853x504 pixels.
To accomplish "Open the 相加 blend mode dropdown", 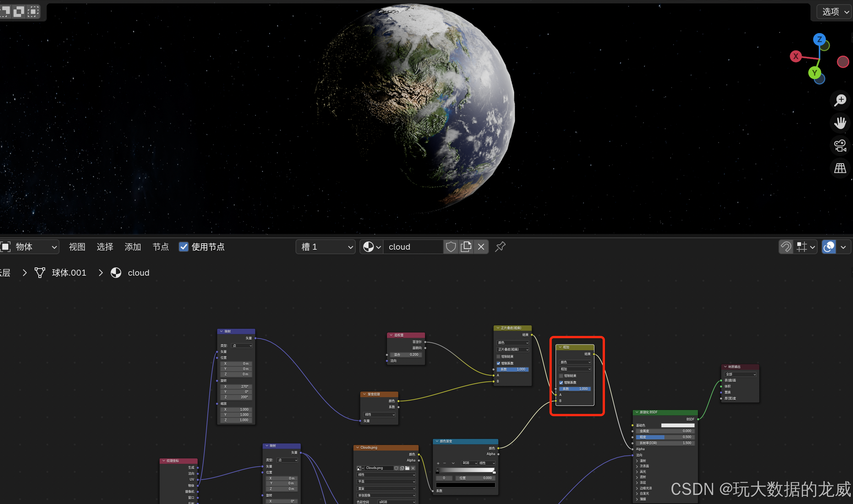I will click(x=575, y=369).
